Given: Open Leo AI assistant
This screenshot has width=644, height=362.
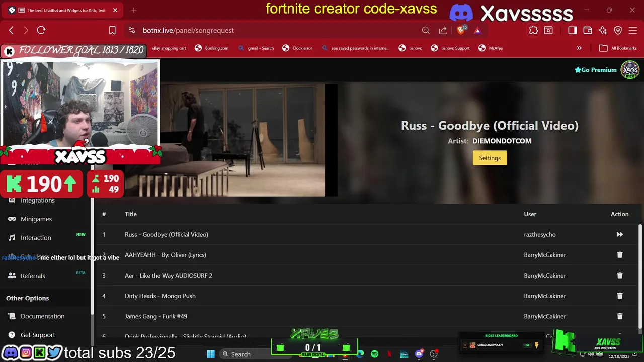Looking at the screenshot, I should pyautogui.click(x=603, y=30).
